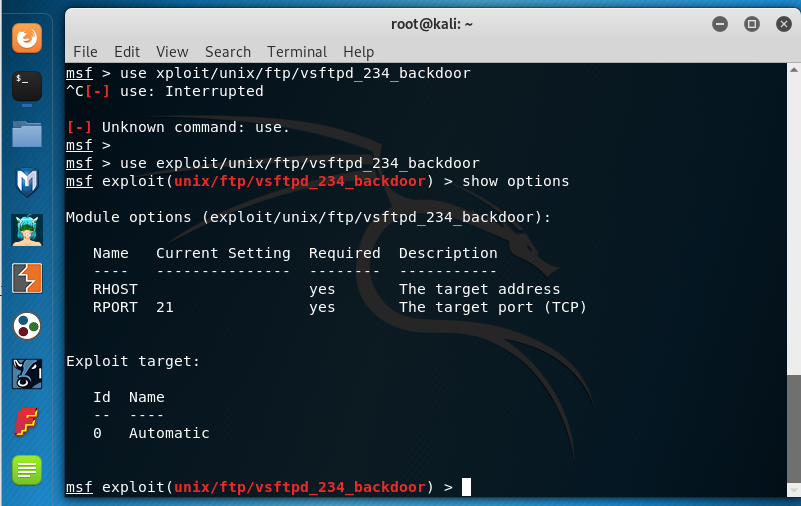This screenshot has height=506, width=801.
Task: Click the RHOST option name
Action: point(115,290)
